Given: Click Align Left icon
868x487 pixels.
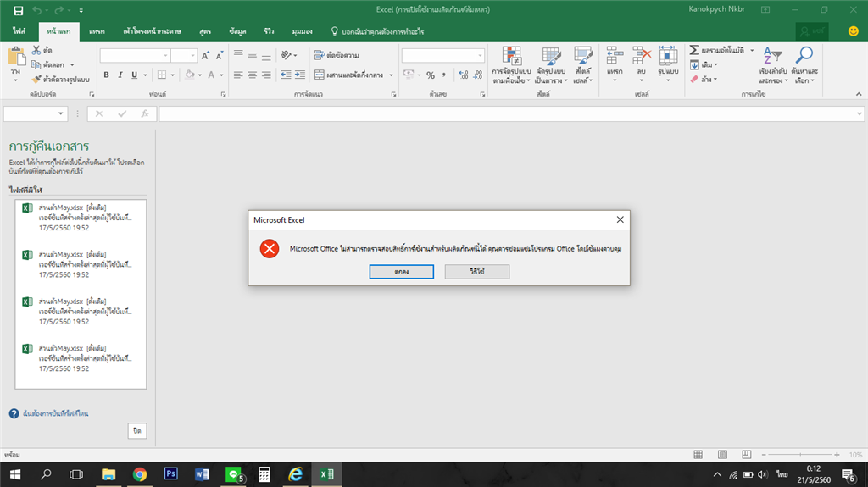Looking at the screenshot, I should (x=238, y=75).
